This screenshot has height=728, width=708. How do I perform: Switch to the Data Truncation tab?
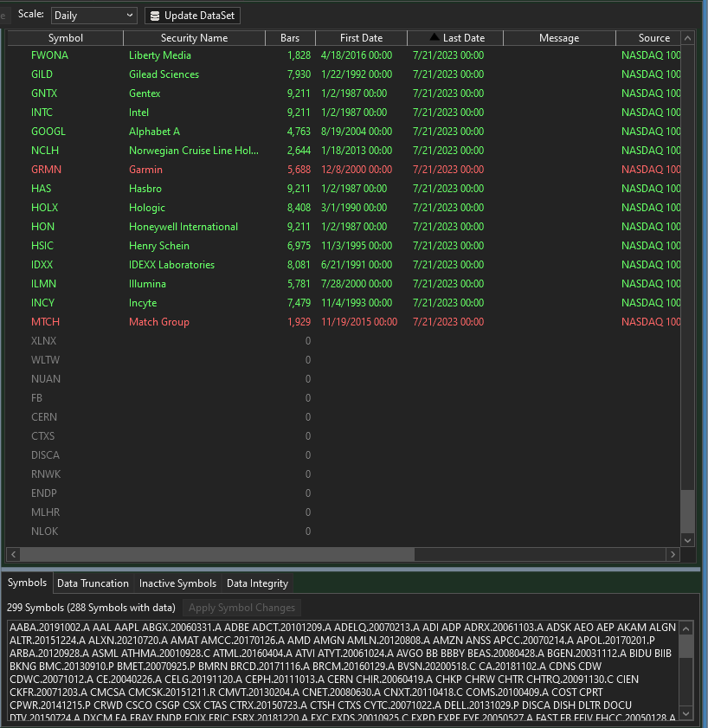93,583
